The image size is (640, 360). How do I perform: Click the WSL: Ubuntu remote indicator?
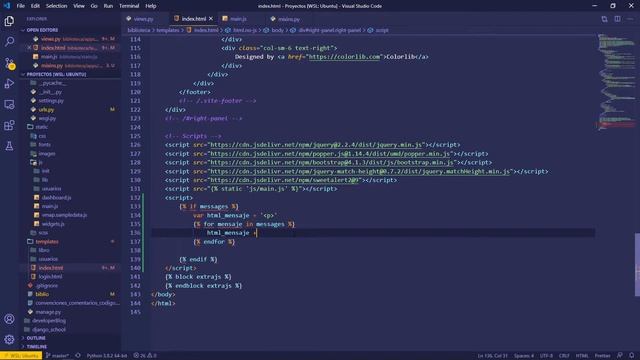(x=21, y=356)
